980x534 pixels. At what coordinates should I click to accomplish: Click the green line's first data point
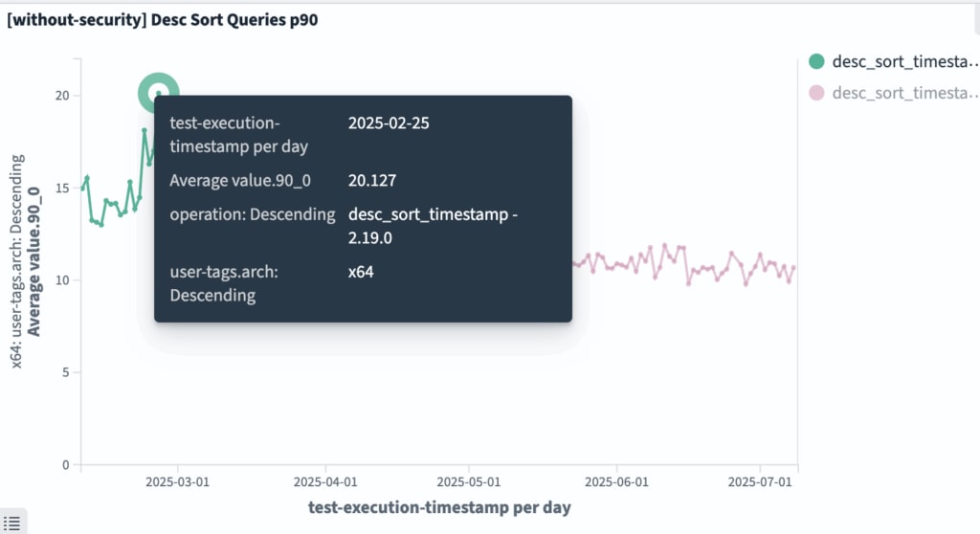82,188
